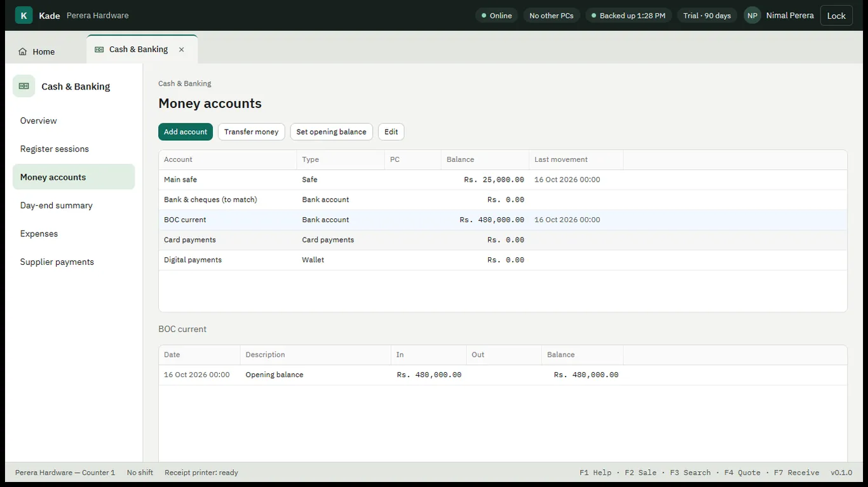Screen dimensions: 868x487
Task: Click the Opening balance transaction row
Action: 503,375
